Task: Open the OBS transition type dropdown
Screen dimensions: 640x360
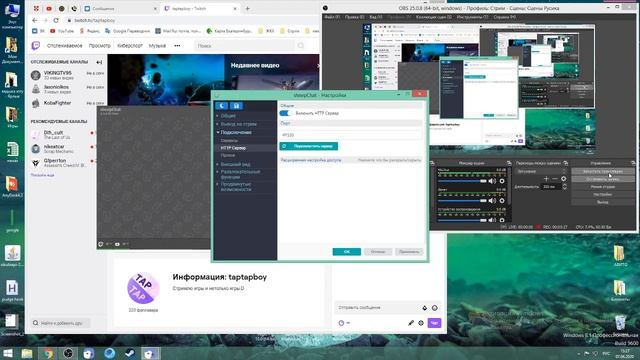Action: pyautogui.click(x=541, y=171)
